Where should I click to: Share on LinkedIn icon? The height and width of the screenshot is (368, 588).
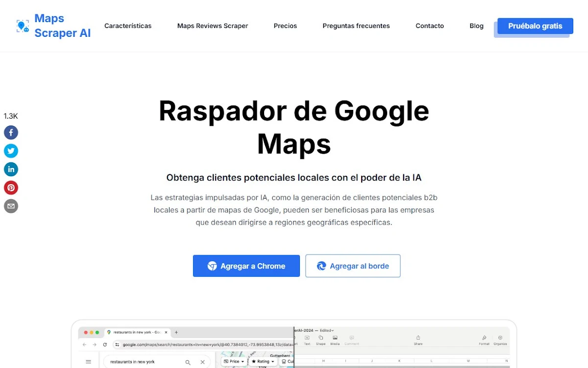click(x=11, y=169)
